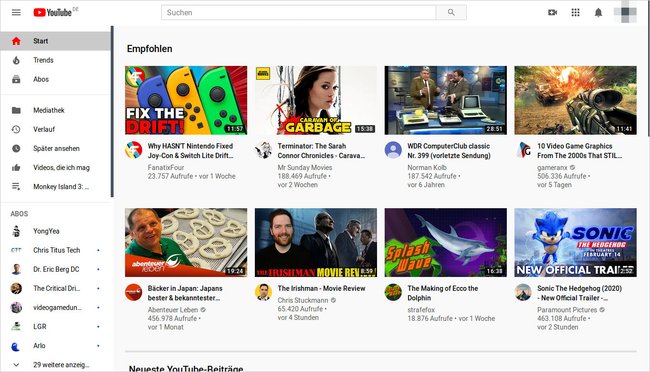Viewport: 650px width, 372px height.
Task: Open The Critical Dri... subscription
Action: tap(56, 288)
